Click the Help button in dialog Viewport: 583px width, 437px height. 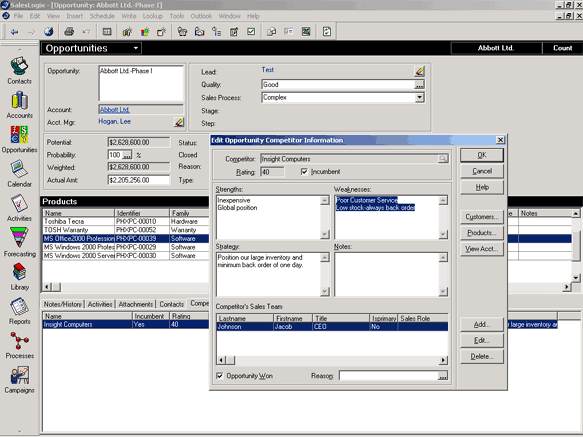pyautogui.click(x=482, y=187)
